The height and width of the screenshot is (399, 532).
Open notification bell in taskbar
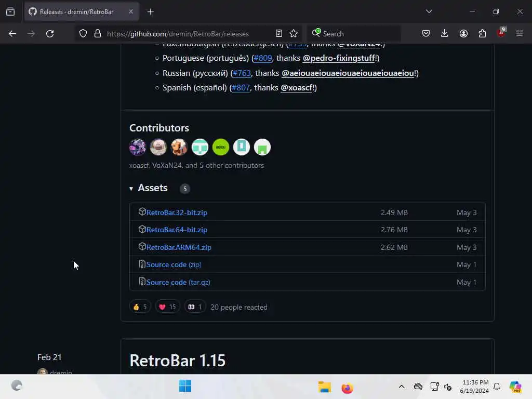[x=497, y=387]
